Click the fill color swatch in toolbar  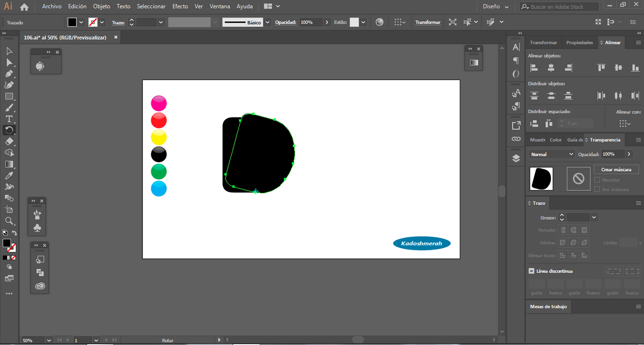7,243
